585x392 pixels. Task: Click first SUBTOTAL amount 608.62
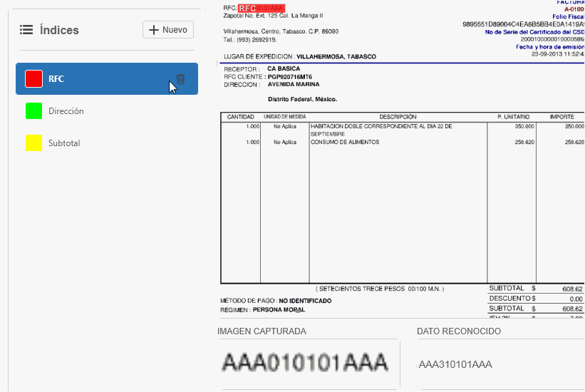(x=572, y=289)
